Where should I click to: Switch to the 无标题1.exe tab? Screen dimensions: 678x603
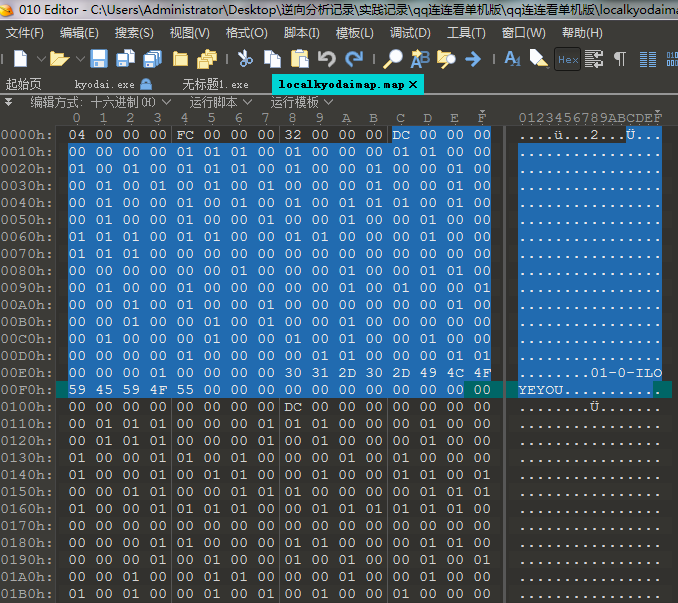pyautogui.click(x=215, y=84)
